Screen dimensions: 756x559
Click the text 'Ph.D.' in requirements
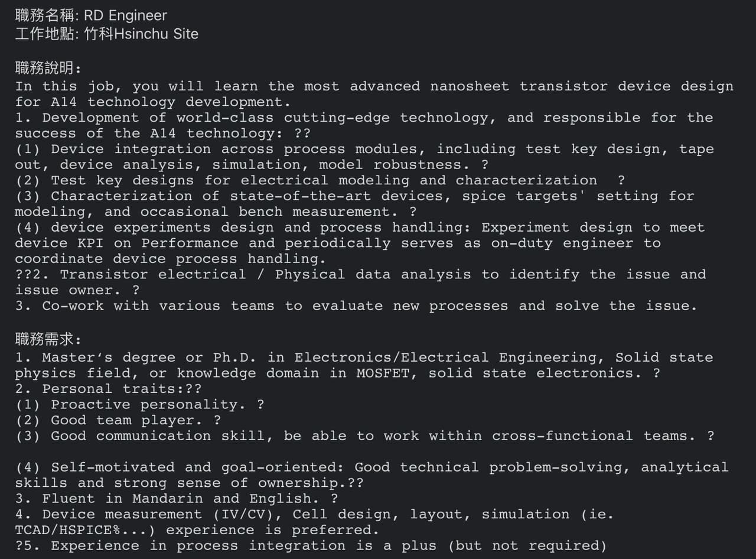pos(234,357)
